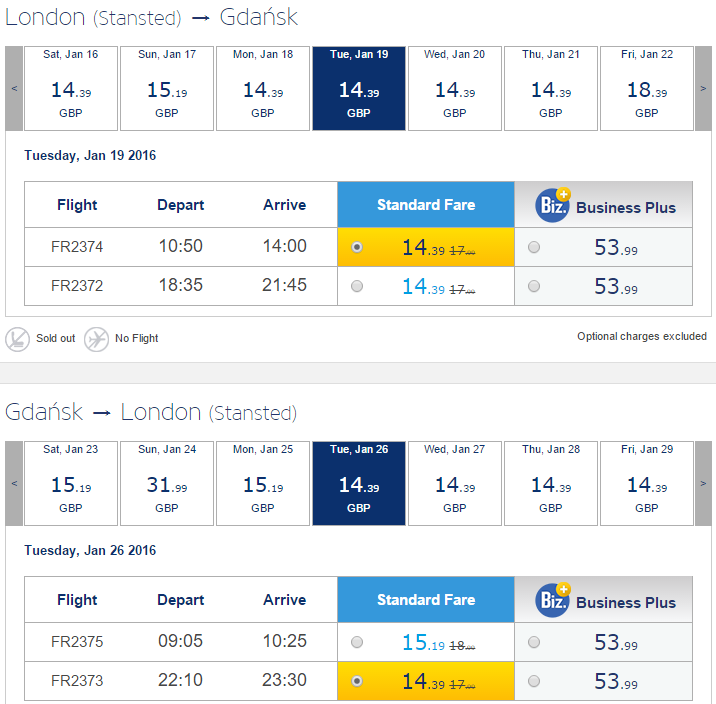Show later return dates with right arrow
This screenshot has width=716, height=704.
703,483
